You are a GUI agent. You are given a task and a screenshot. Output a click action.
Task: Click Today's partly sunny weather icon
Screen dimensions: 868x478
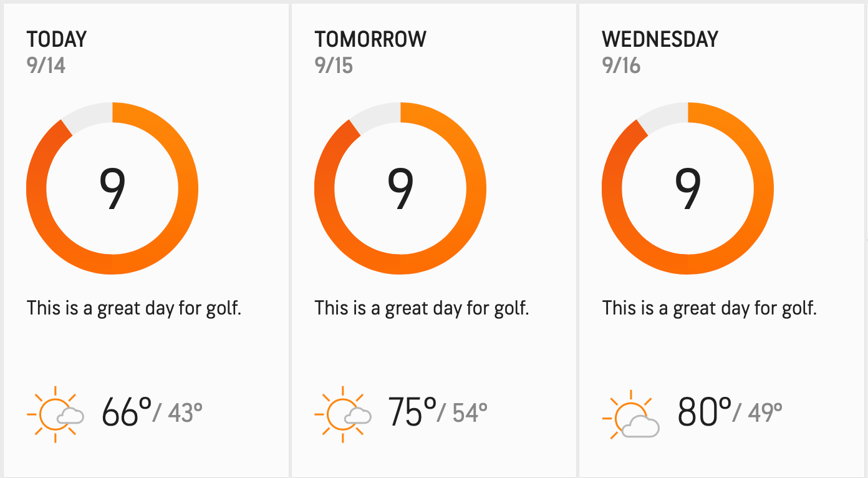click(56, 413)
